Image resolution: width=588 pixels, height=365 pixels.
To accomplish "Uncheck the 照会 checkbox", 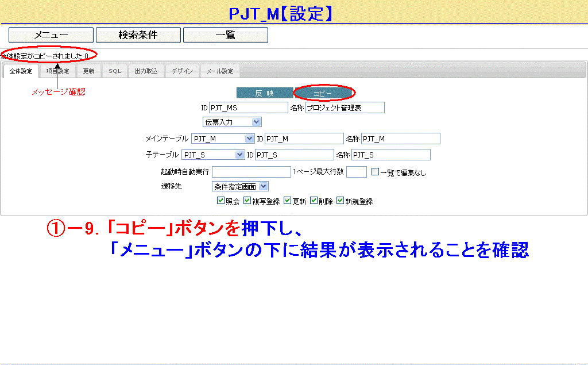I will 220,201.
